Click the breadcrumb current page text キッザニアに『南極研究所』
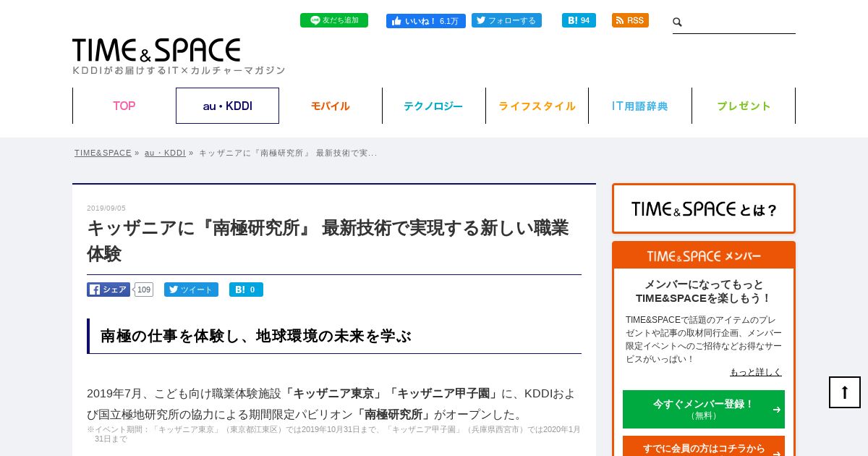Screen dimensions: 868x456 click(288, 153)
